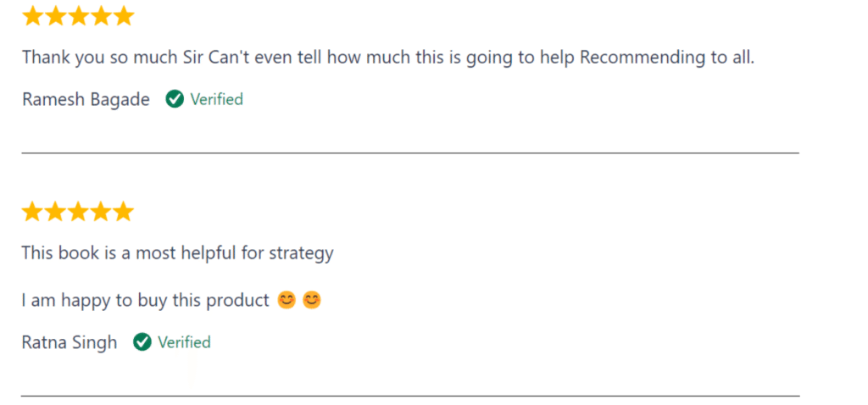This screenshot has height=405, width=868.
Task: Click first smiling emoji in Ratna's review
Action: coord(287,300)
